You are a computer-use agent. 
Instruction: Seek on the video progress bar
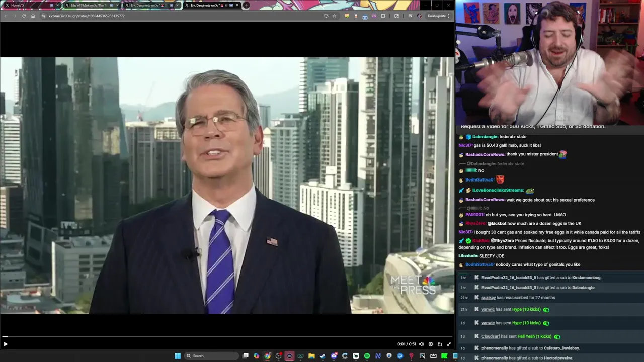point(227,336)
